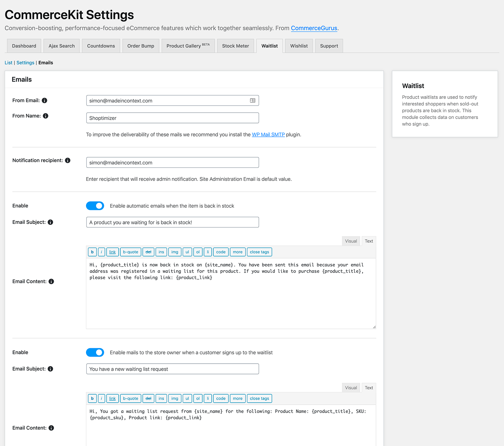Click italic button in second editor toolbar
Viewport: 504px width, 446px height.
[101, 398]
